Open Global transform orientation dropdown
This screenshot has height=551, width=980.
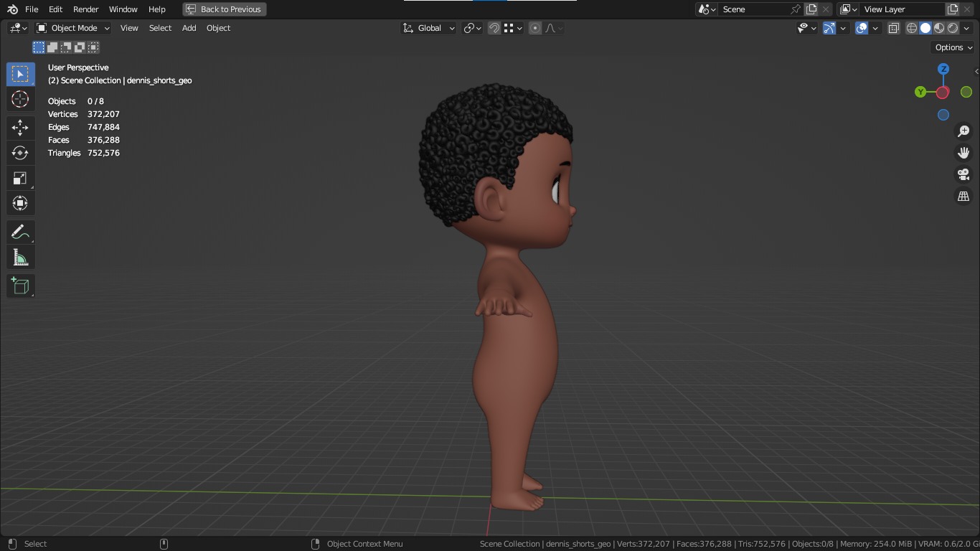coord(429,28)
